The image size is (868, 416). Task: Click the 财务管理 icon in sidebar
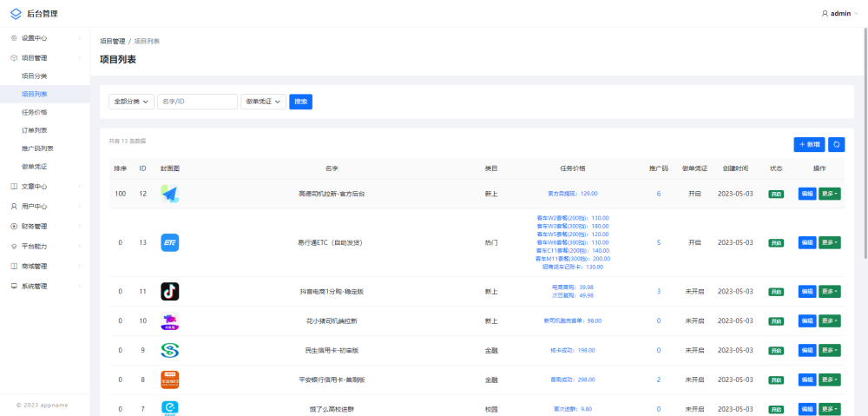pos(14,227)
